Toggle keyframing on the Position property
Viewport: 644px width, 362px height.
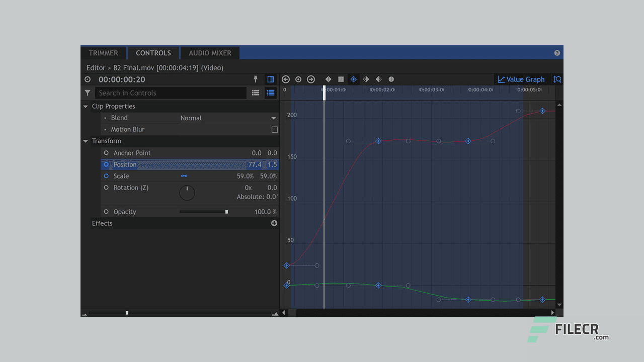pos(106,164)
